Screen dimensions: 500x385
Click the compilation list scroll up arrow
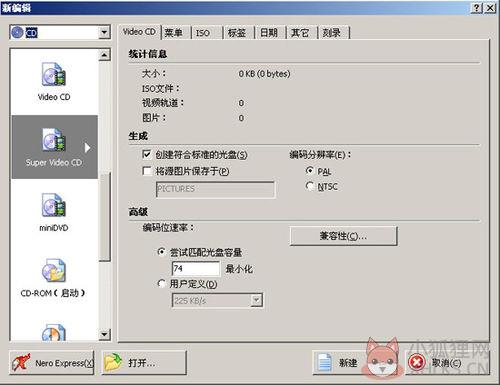[104, 55]
